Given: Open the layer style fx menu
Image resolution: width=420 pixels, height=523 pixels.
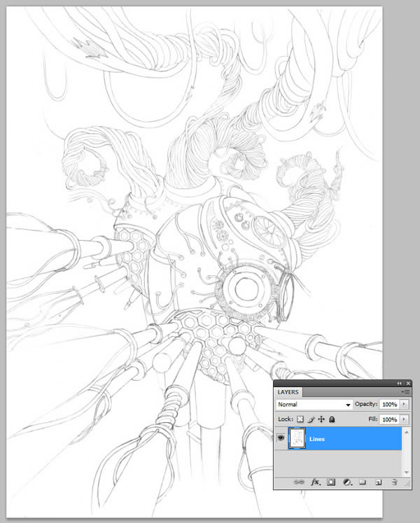Looking at the screenshot, I should click(x=315, y=482).
